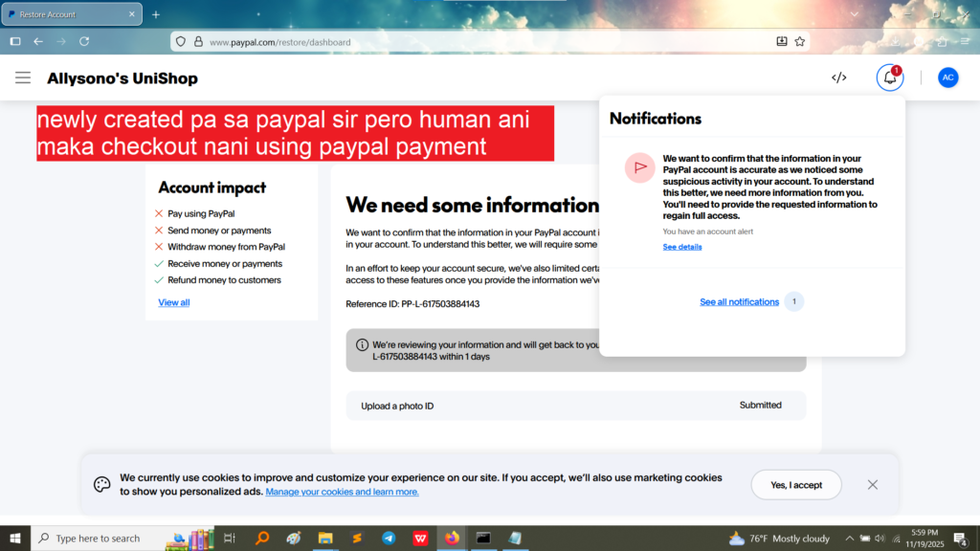Bookmark this page with star icon

click(800, 42)
